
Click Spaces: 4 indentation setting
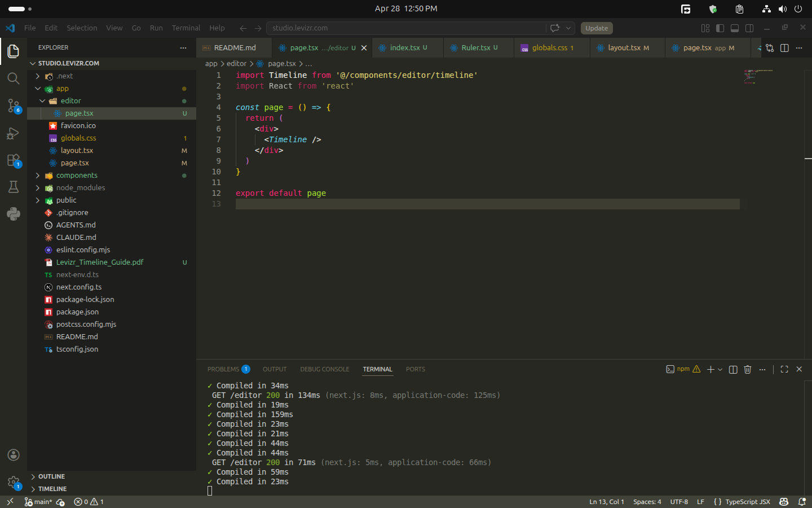pyautogui.click(x=647, y=502)
